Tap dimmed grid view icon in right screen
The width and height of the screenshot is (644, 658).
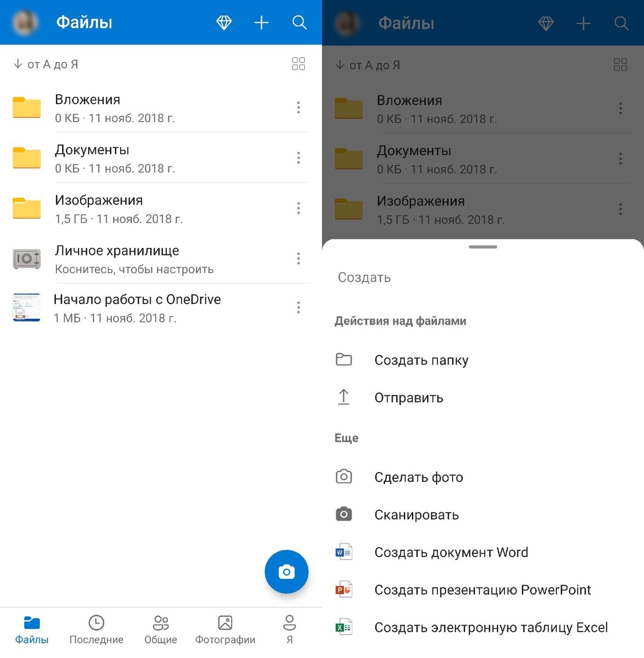click(620, 65)
